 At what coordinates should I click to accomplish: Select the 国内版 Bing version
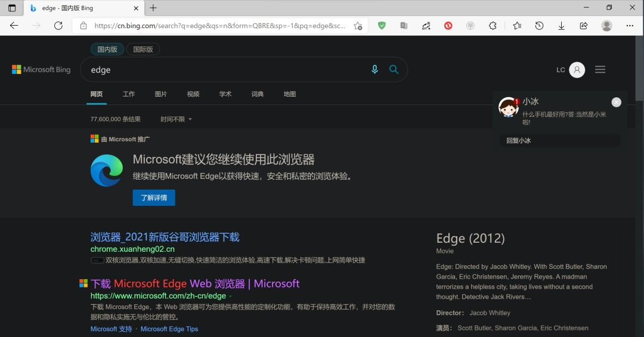107,50
